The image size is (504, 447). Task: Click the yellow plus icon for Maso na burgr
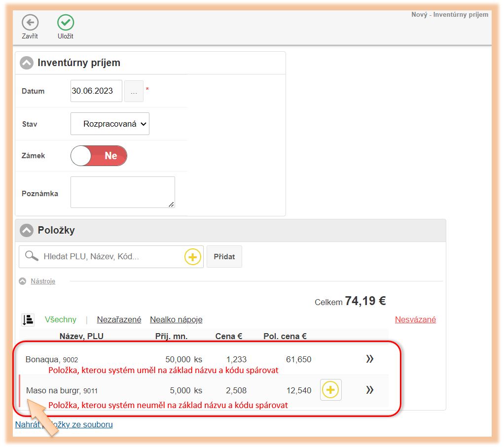click(x=330, y=390)
